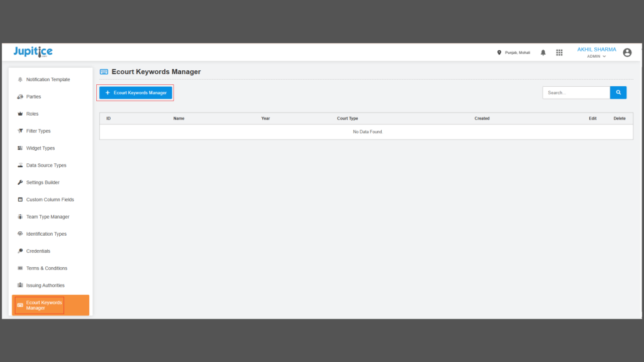The image size is (644, 362).
Task: Click the Jupitice logo
Action: (33, 52)
